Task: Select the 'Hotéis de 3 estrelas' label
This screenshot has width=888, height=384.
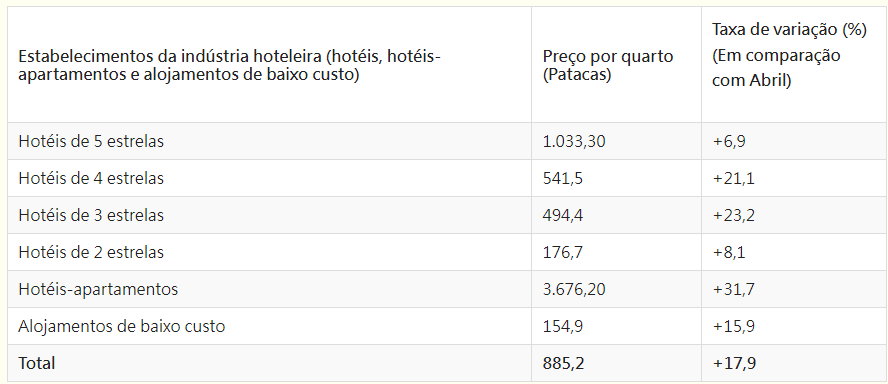Action: (91, 215)
